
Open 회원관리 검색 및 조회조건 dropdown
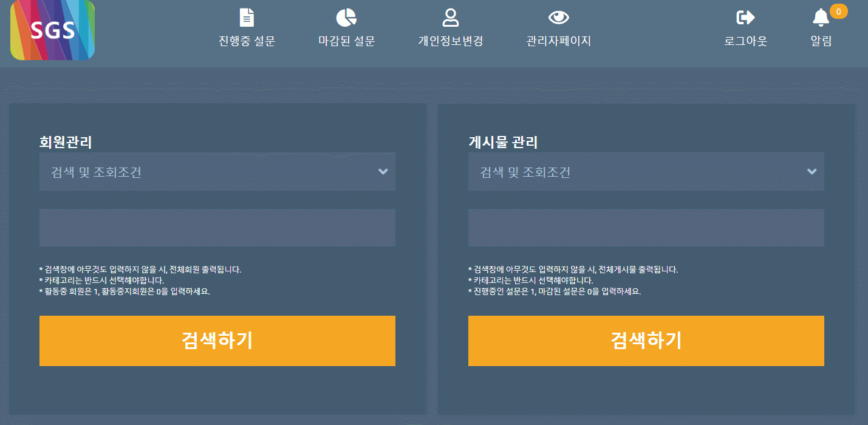point(217,172)
